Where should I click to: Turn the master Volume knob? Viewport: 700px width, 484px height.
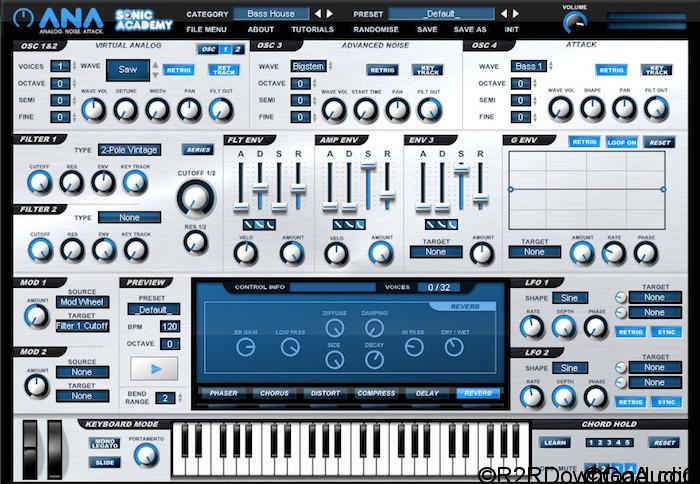point(575,22)
